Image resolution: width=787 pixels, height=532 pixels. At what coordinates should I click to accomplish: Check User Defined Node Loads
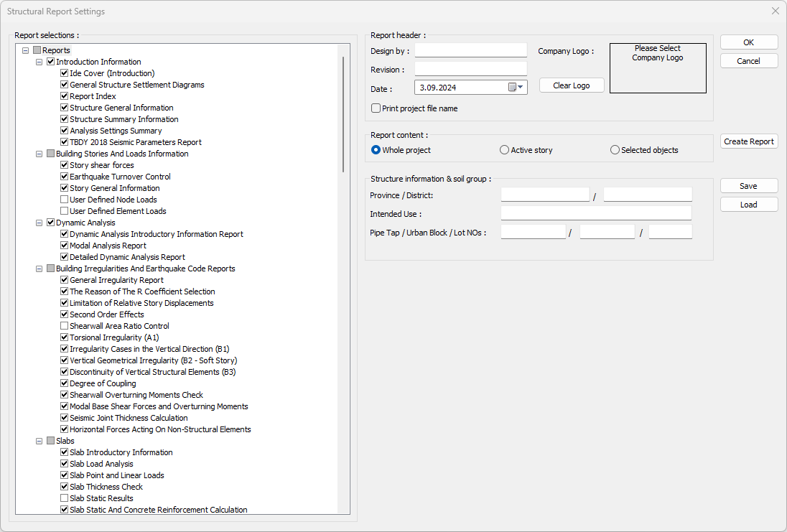65,200
